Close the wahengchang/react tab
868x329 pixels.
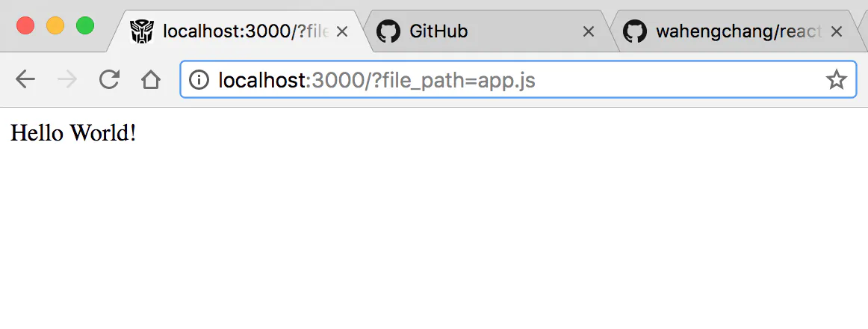[837, 32]
